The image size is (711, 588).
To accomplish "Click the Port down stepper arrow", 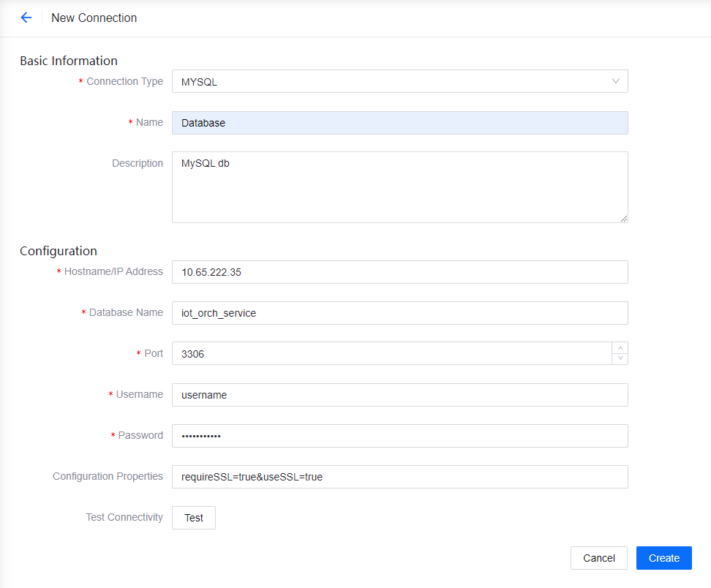I will click(620, 359).
